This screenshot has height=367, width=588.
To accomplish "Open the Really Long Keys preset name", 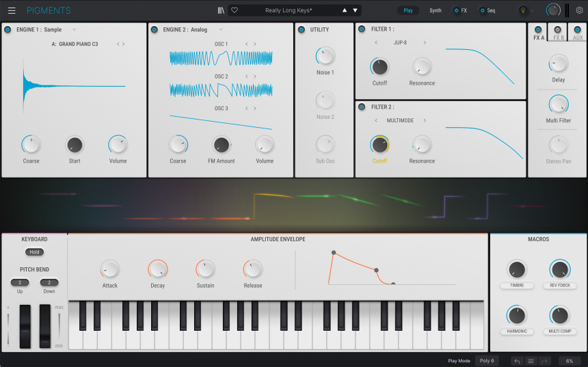I will [x=289, y=10].
